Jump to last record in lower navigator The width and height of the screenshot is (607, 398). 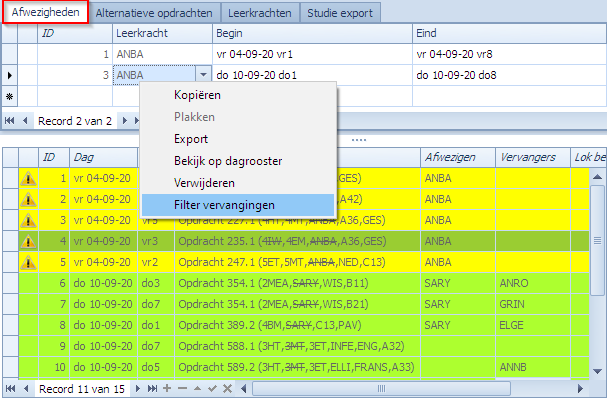153,388
